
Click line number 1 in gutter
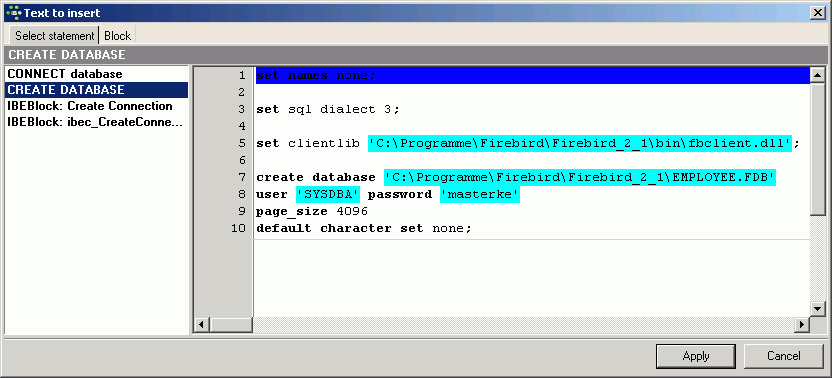242,75
